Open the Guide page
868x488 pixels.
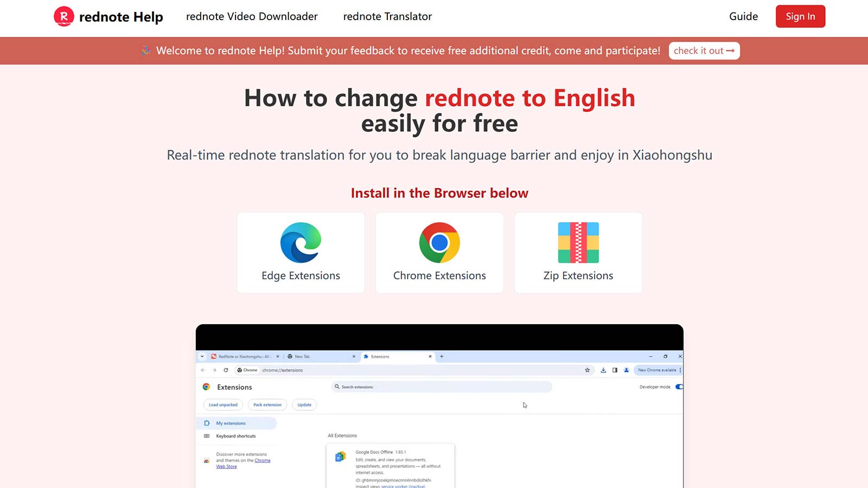click(x=743, y=16)
